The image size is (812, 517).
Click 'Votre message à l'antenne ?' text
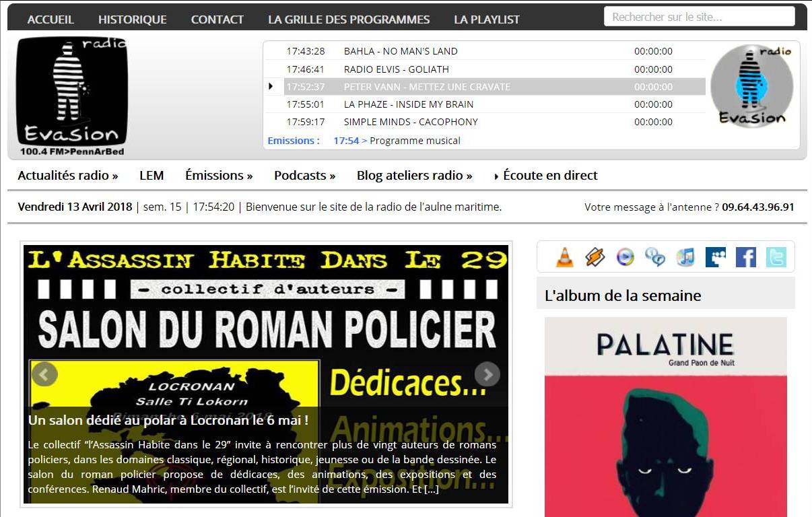[652, 207]
